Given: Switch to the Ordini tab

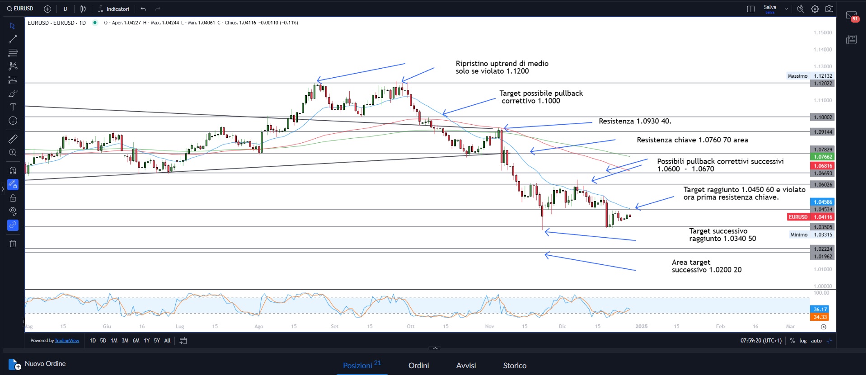Looking at the screenshot, I should point(418,366).
